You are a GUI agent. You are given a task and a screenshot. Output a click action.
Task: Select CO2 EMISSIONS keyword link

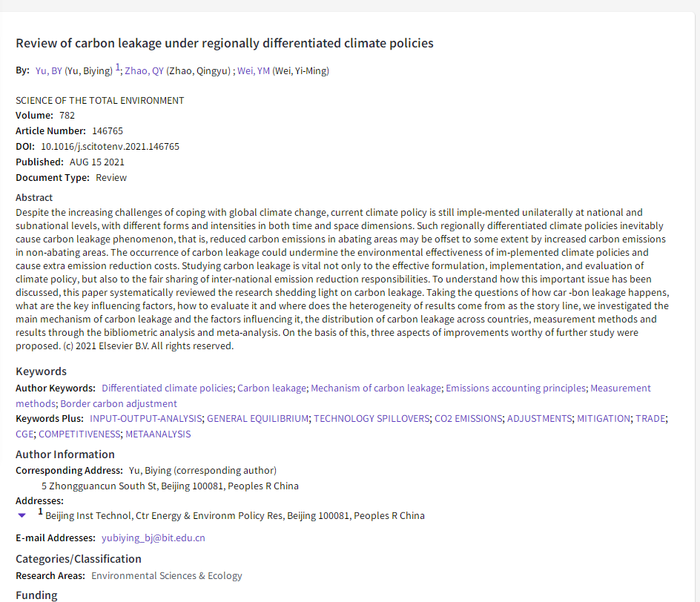click(x=468, y=419)
